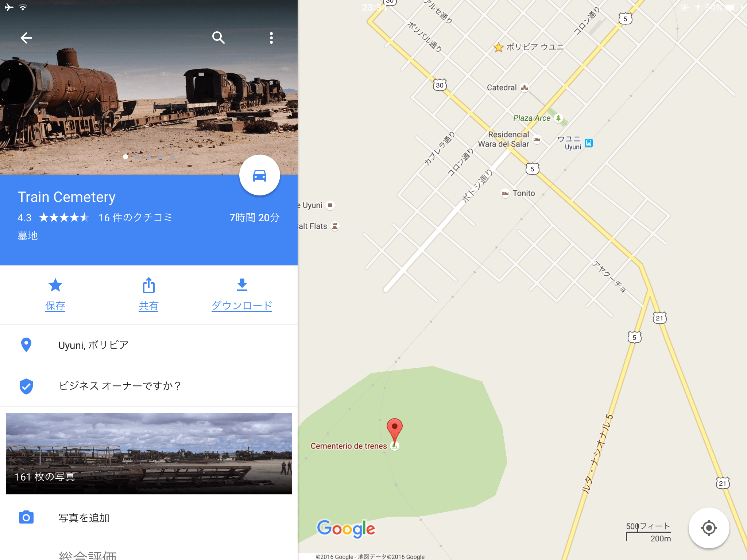Screen dimensions: 747x560
Task: Open the 16 件のクチコミ reviews
Action: click(x=135, y=218)
